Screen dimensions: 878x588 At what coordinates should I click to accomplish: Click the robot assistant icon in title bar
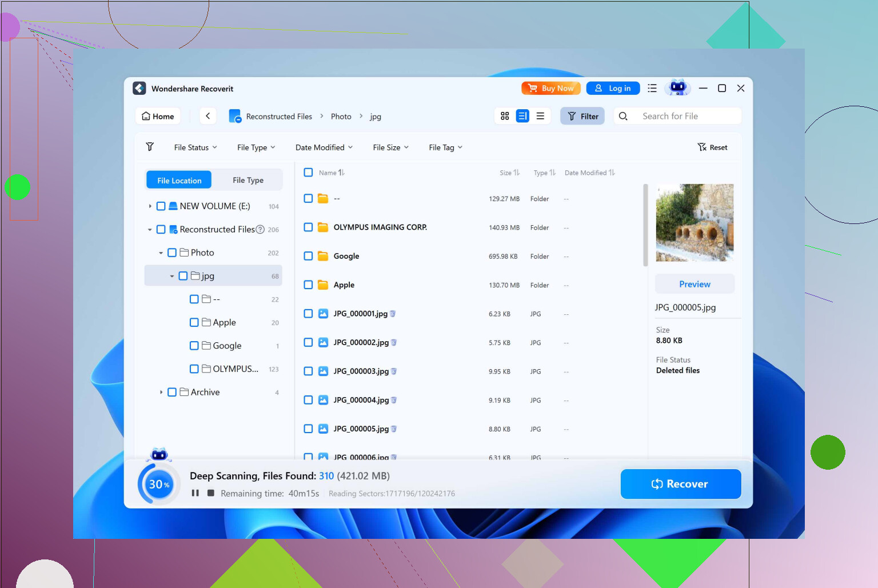pos(678,87)
